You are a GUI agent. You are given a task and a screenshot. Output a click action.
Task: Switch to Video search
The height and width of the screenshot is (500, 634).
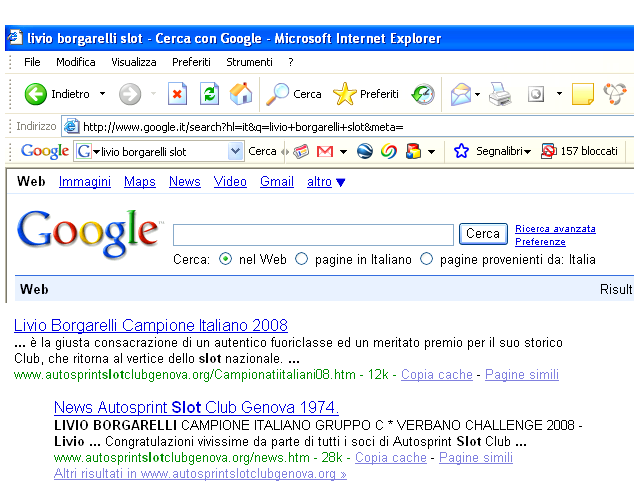pyautogui.click(x=230, y=181)
